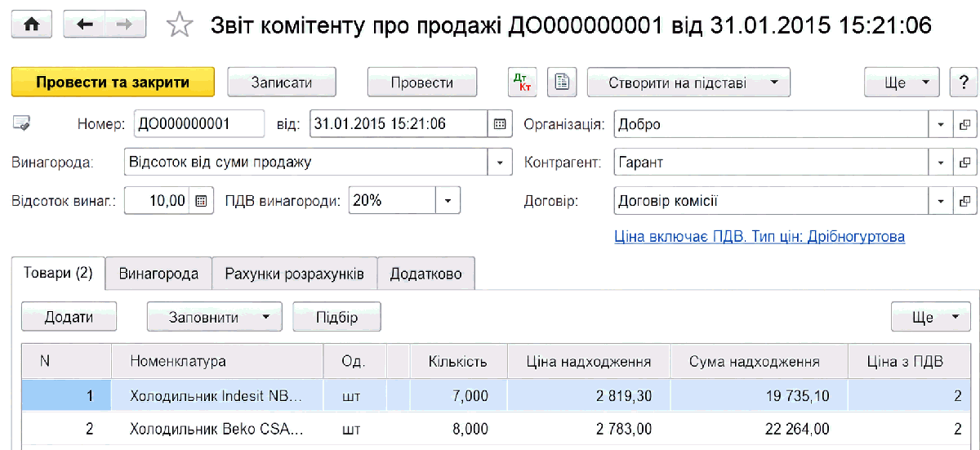Open Контрагент Гарант record form
Image resolution: width=980 pixels, height=450 pixels.
[964, 162]
